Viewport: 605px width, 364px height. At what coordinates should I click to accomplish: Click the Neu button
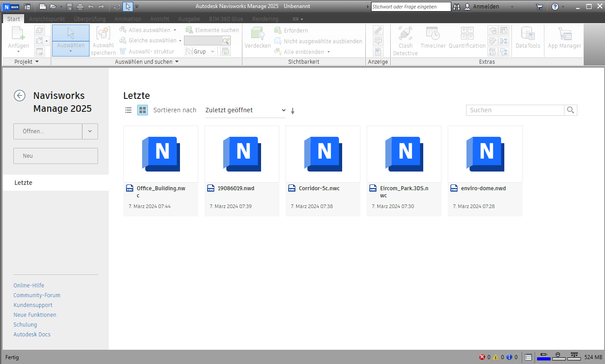pos(56,156)
